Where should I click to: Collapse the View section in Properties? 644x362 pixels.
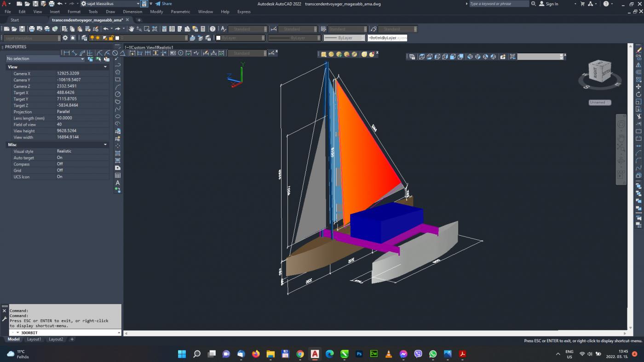point(105,67)
